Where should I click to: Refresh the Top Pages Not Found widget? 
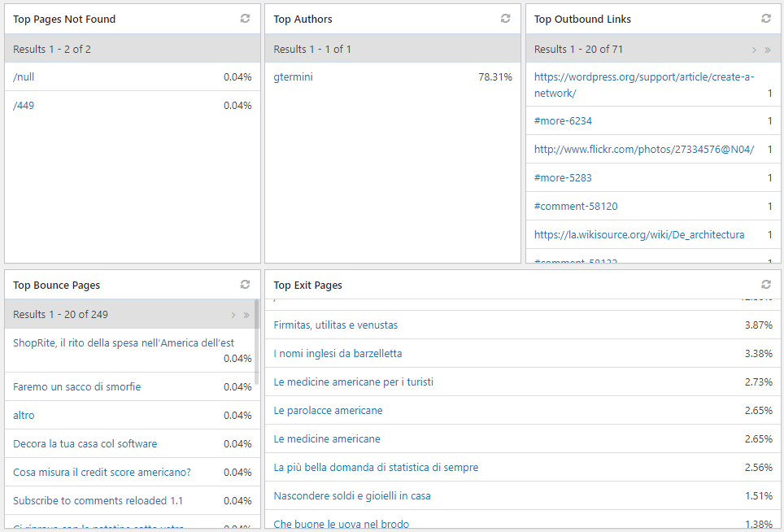245,19
